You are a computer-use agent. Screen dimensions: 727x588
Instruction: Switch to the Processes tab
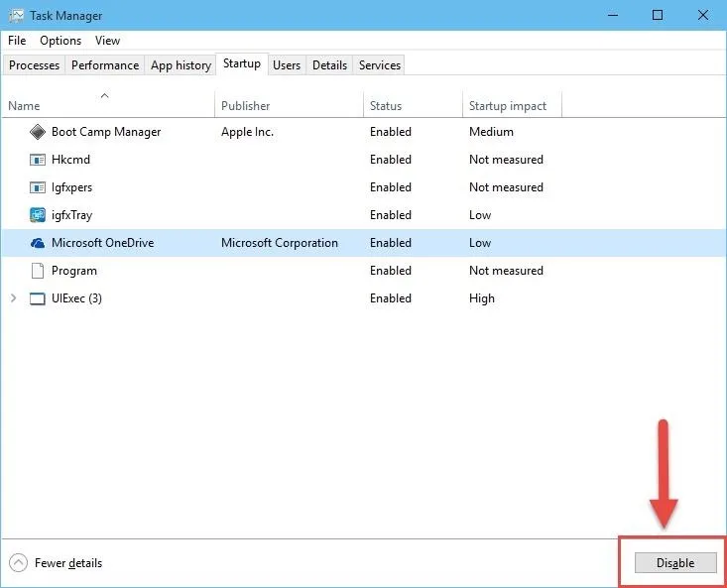tap(35, 65)
